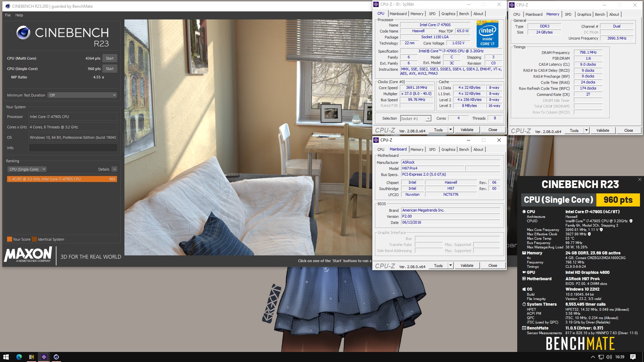Click the Your Score orange swatch
The width and height of the screenshot is (644, 362).
[9, 239]
